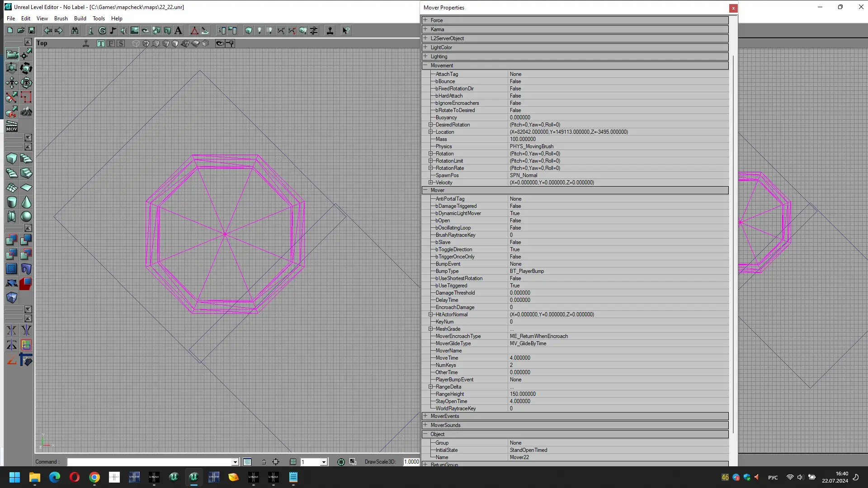The image size is (868, 488).
Task: Open the 2D Shape Editor triangle icon
Action: pyautogui.click(x=194, y=30)
